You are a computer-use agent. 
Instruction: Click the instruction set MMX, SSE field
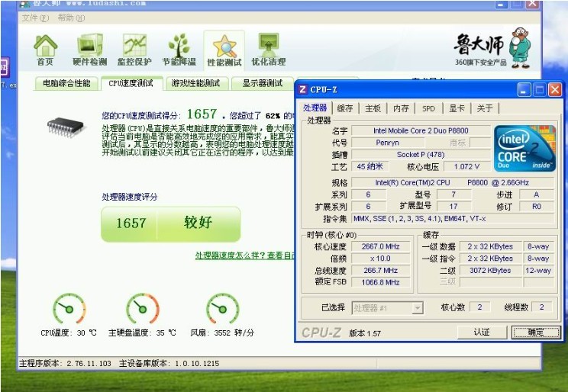(453, 219)
